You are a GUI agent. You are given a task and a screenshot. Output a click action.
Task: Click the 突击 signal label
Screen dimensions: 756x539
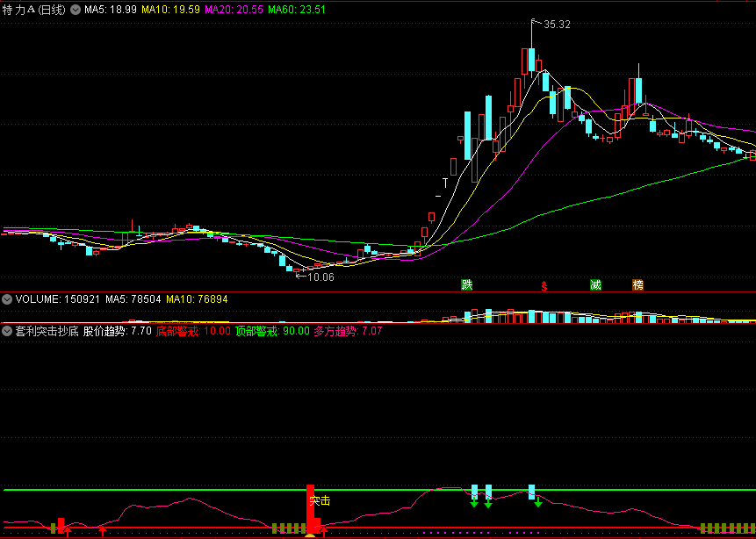click(320, 501)
